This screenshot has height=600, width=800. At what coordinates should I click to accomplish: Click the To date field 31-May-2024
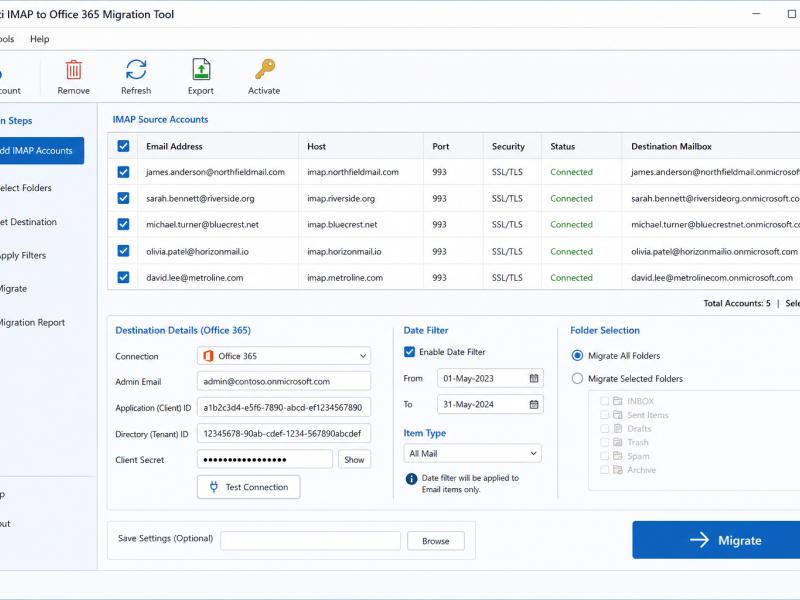click(x=490, y=405)
